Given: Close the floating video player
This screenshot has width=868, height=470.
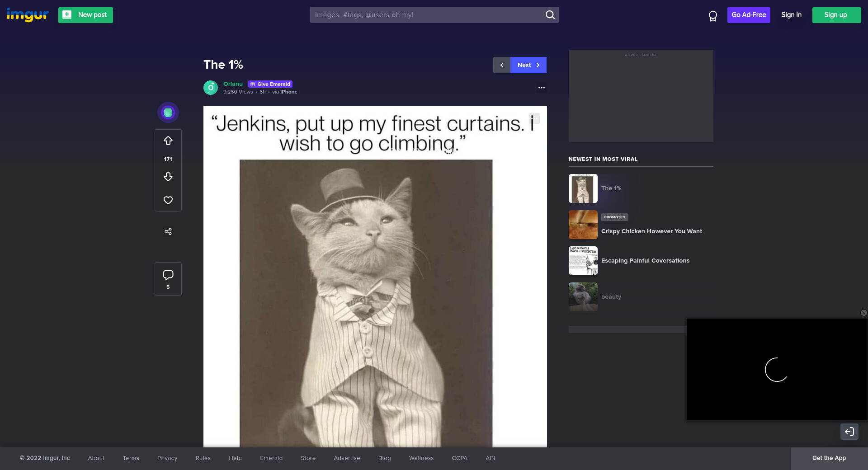Looking at the screenshot, I should coord(863,313).
